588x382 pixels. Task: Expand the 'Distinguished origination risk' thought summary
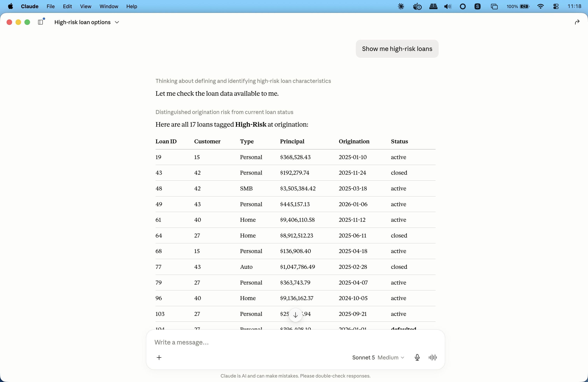coord(224,112)
